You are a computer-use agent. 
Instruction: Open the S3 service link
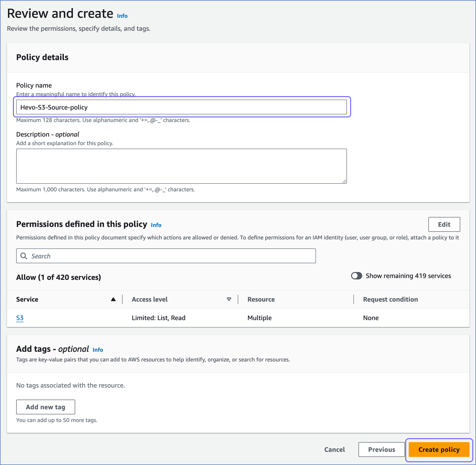(x=20, y=318)
